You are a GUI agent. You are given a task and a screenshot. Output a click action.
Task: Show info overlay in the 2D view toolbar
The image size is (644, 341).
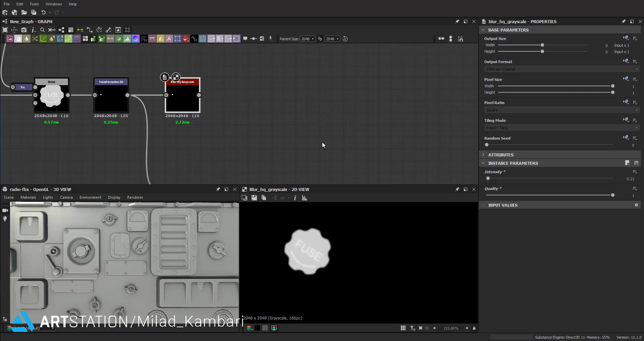coord(295,198)
